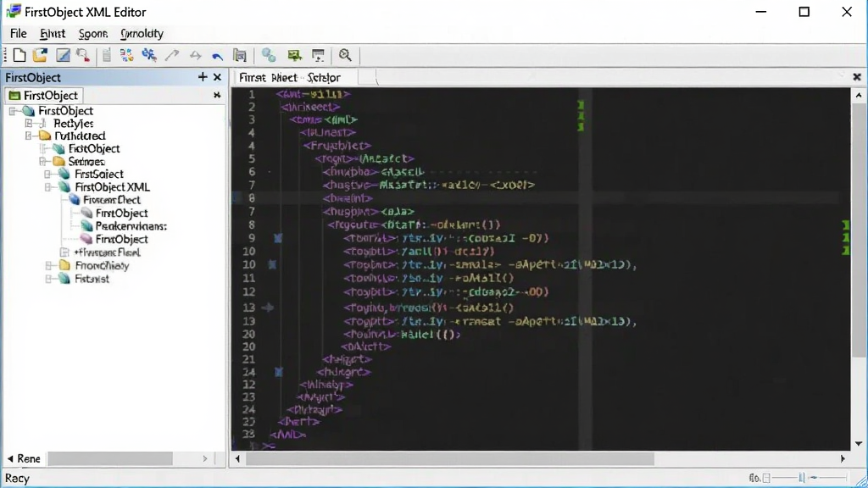This screenshot has width=868, height=488.
Task: Create a new document from the toolbar
Action: click(19, 55)
